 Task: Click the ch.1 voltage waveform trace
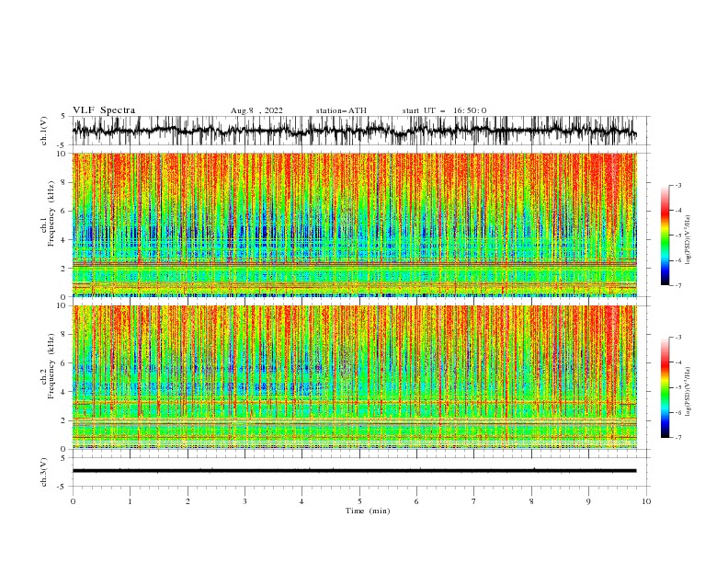tap(354, 131)
